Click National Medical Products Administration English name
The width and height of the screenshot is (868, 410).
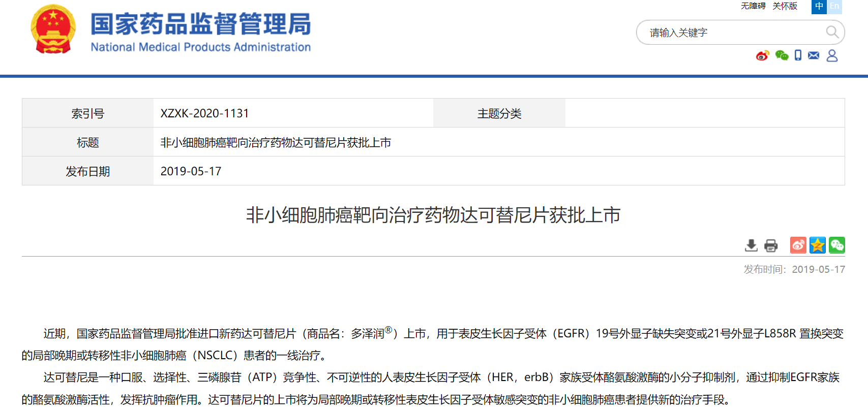click(x=201, y=47)
